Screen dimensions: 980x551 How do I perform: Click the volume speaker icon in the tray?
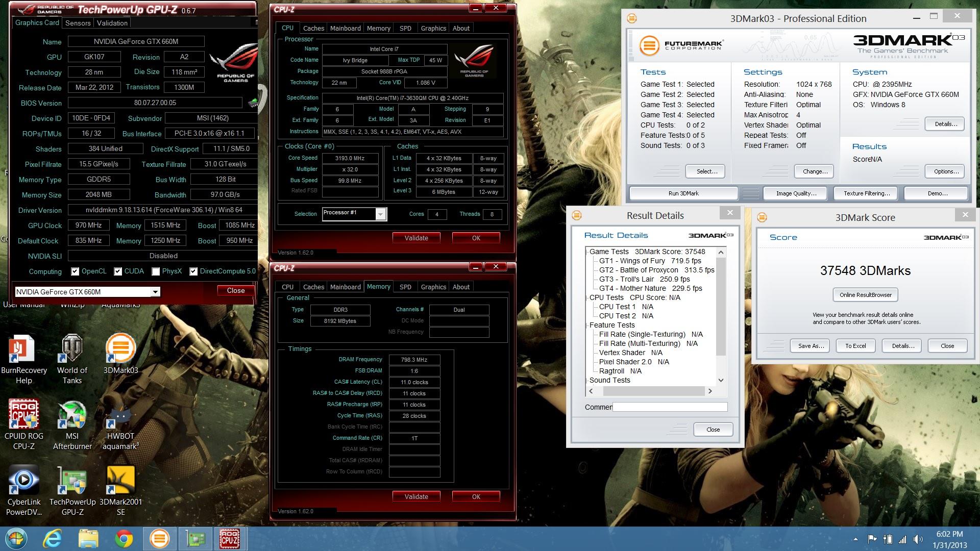[x=918, y=539]
